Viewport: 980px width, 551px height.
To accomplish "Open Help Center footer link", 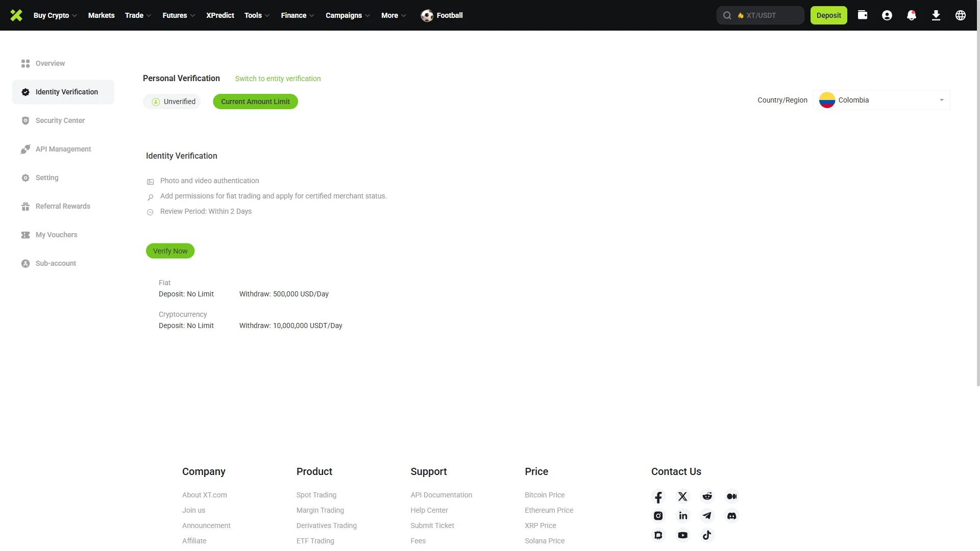I will pyautogui.click(x=429, y=510).
